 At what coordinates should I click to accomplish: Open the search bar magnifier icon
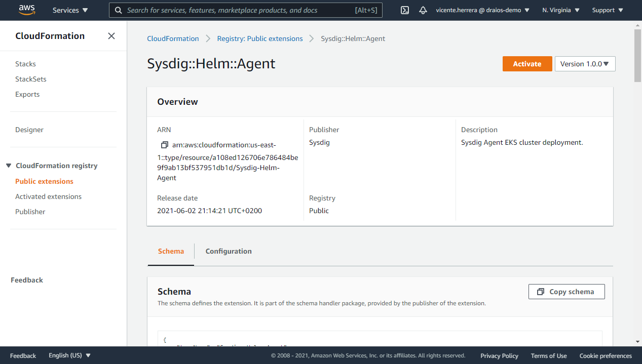[x=119, y=10]
